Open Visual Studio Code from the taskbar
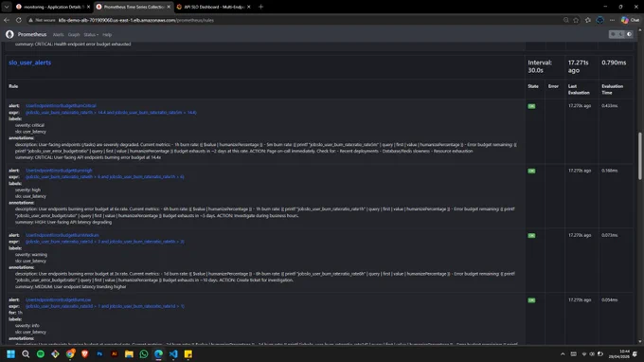 tap(173, 354)
